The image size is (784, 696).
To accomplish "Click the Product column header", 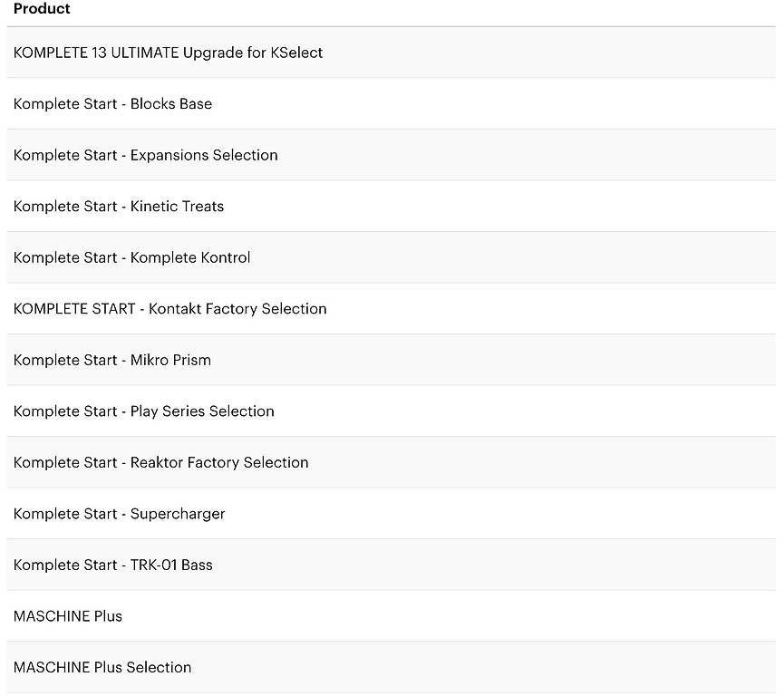I will pyautogui.click(x=42, y=8).
